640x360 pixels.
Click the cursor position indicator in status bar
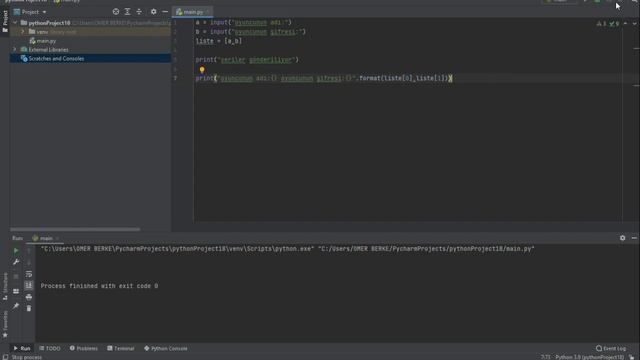click(545, 357)
